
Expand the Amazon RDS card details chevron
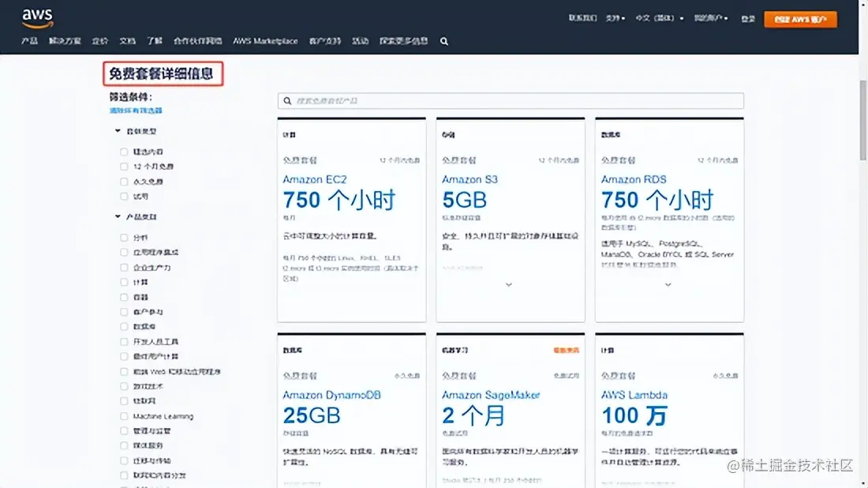tap(668, 285)
